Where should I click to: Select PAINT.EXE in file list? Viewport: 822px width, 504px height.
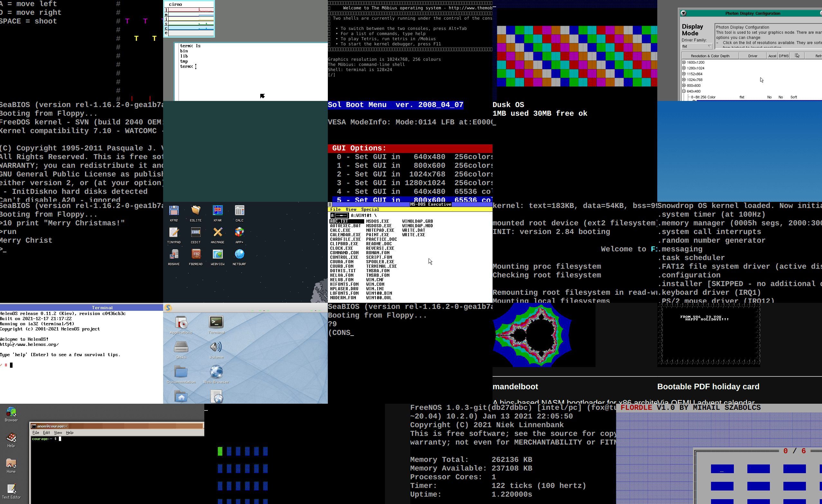378,235
